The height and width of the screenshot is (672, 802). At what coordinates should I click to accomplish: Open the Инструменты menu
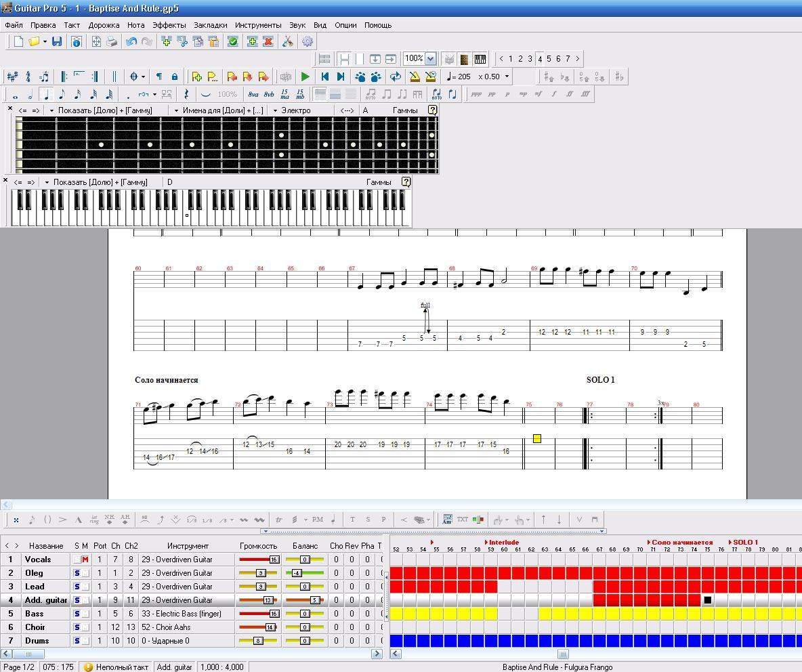[x=258, y=25]
